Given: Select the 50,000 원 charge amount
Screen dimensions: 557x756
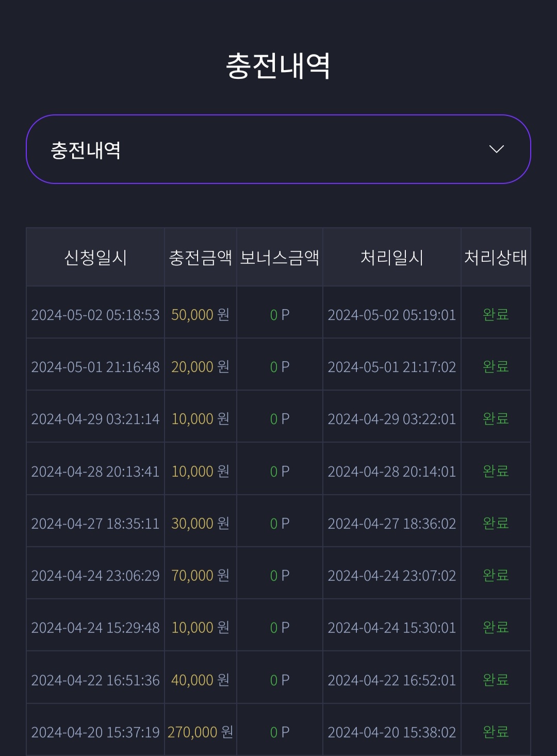Looking at the screenshot, I should click(x=201, y=314).
